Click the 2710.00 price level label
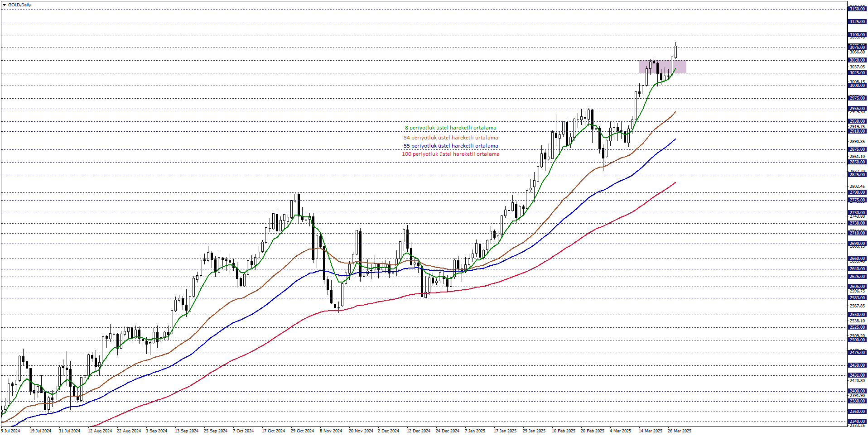This screenshot has width=868, height=436. click(857, 233)
